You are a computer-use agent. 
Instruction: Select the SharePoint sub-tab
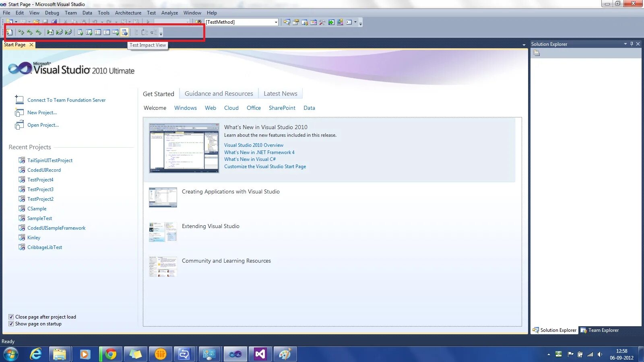pyautogui.click(x=282, y=108)
